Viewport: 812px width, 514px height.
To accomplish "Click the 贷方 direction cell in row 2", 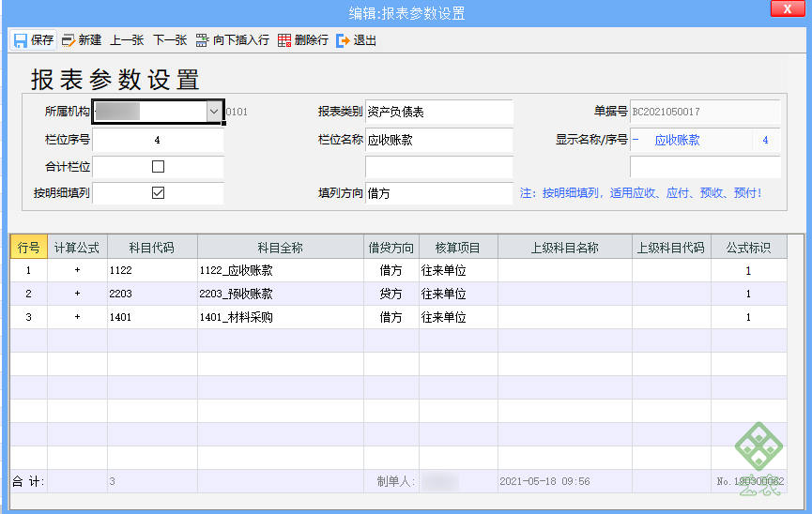I will [x=391, y=294].
